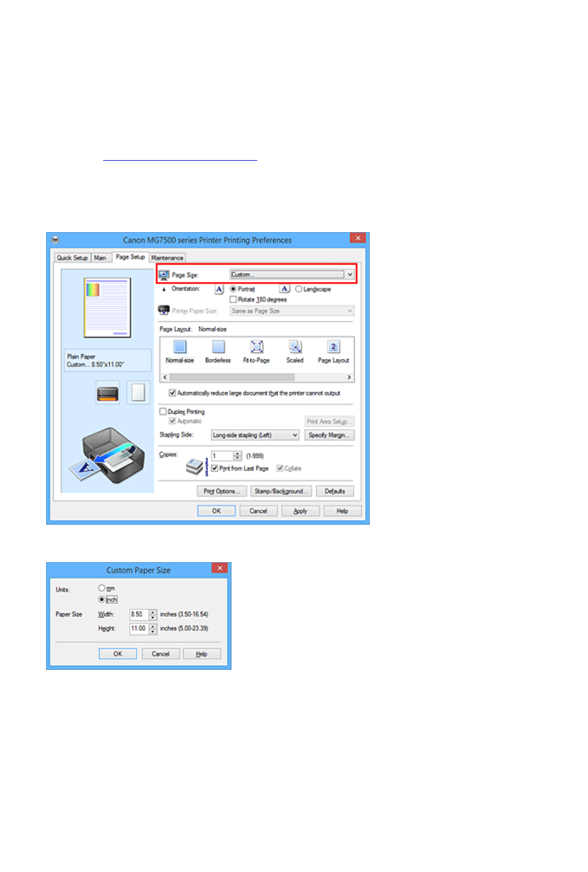This screenshot has width=588, height=872.
Task: Click the document preview thumbnail
Action: [107, 308]
